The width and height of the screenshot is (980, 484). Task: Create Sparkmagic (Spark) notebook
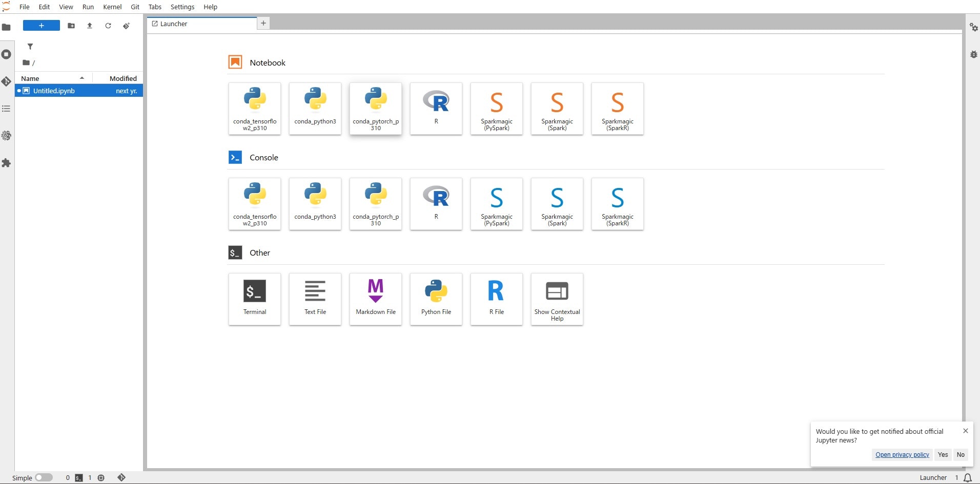[x=557, y=109]
